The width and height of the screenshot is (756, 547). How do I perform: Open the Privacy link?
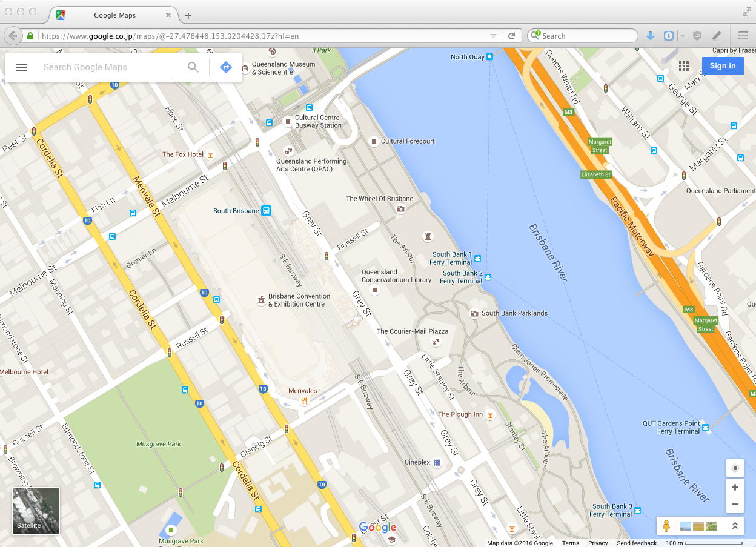[598, 543]
